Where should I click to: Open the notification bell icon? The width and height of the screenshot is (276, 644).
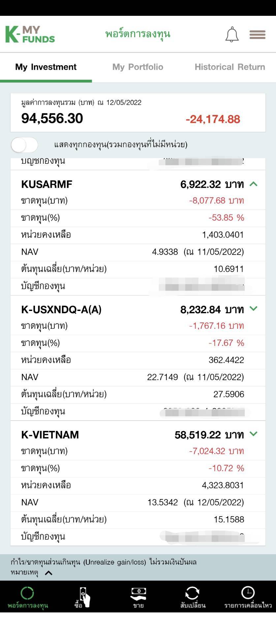(232, 34)
